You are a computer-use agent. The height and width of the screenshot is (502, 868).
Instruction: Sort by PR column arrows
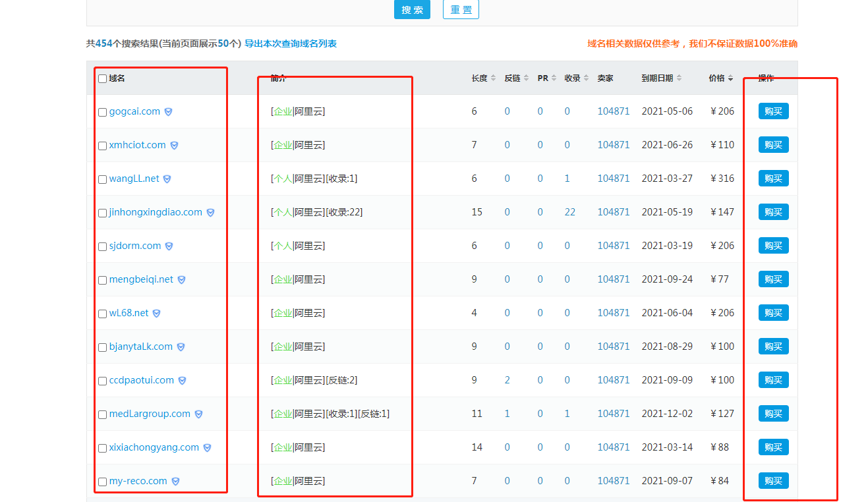click(554, 78)
